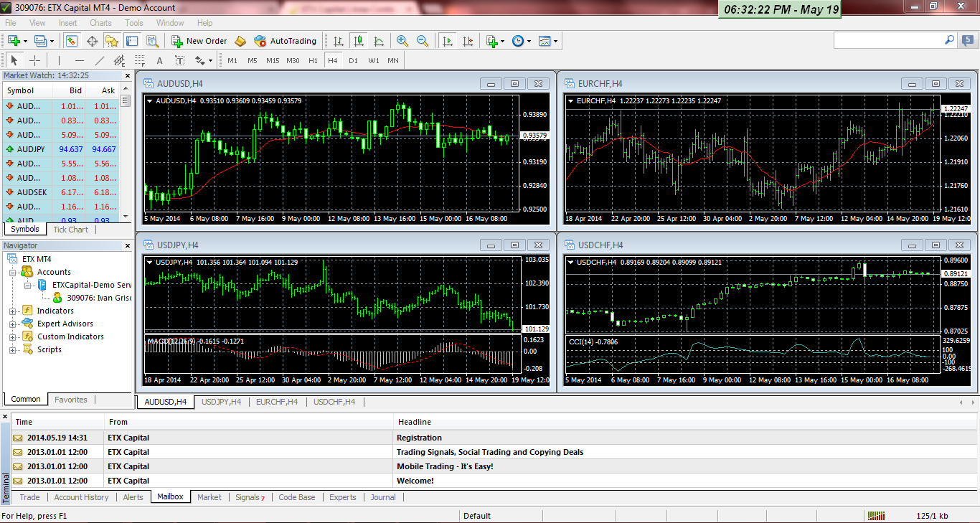
Task: Switch to W1 timeframe
Action: 374,60
